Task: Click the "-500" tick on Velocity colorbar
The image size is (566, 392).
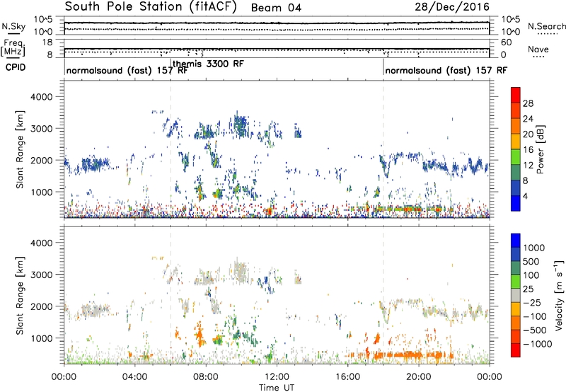Action: click(534, 330)
